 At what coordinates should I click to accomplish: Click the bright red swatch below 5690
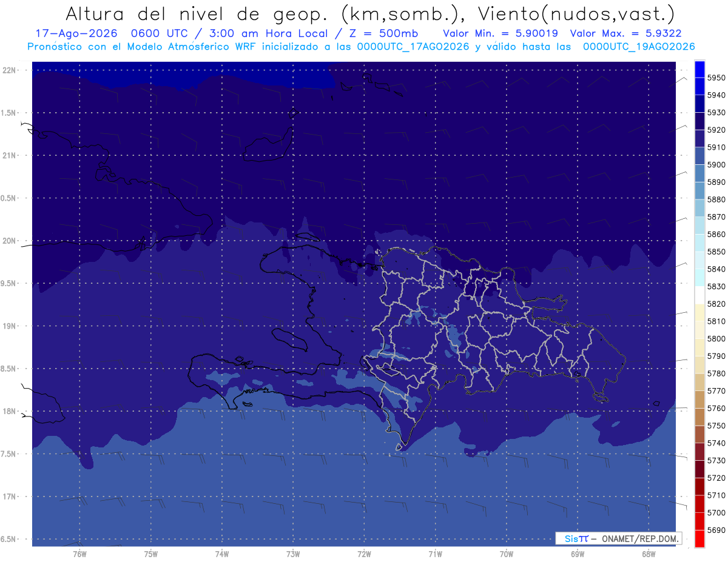click(699, 538)
